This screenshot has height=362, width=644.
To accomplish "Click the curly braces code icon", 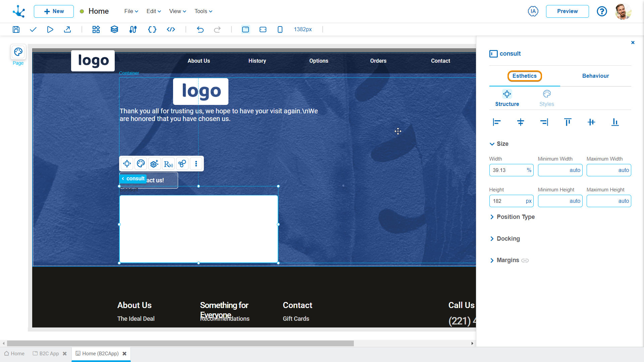I will (152, 29).
